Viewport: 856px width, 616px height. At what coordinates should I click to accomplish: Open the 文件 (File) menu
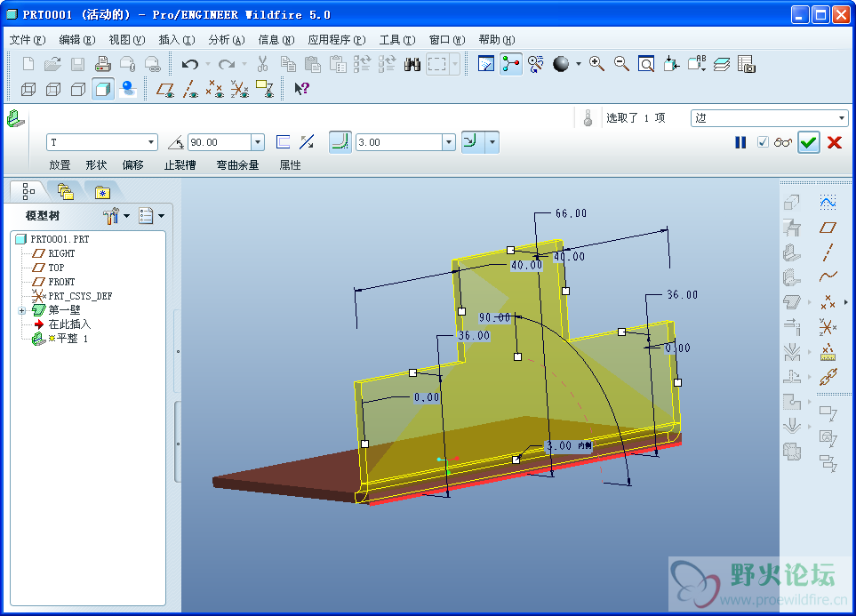coord(27,40)
